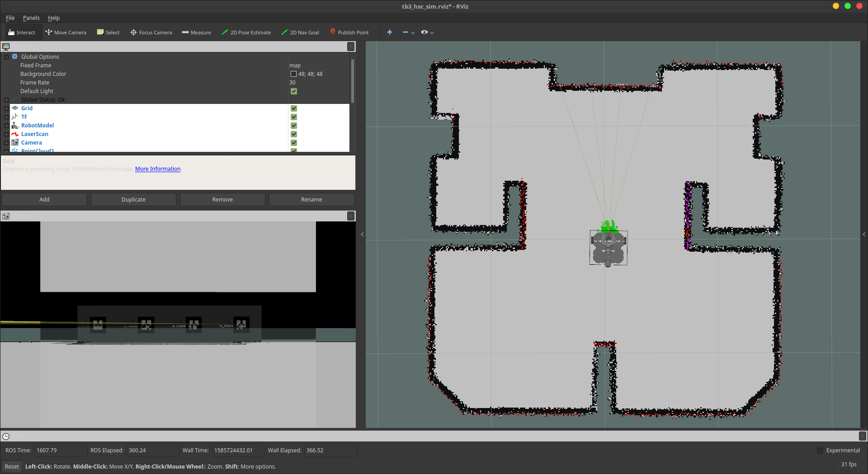
Task: Open the eye views dropdown
Action: (427, 33)
